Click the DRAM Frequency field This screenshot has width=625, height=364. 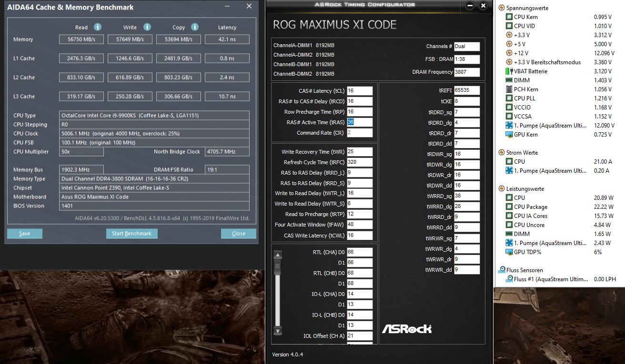pos(467,72)
